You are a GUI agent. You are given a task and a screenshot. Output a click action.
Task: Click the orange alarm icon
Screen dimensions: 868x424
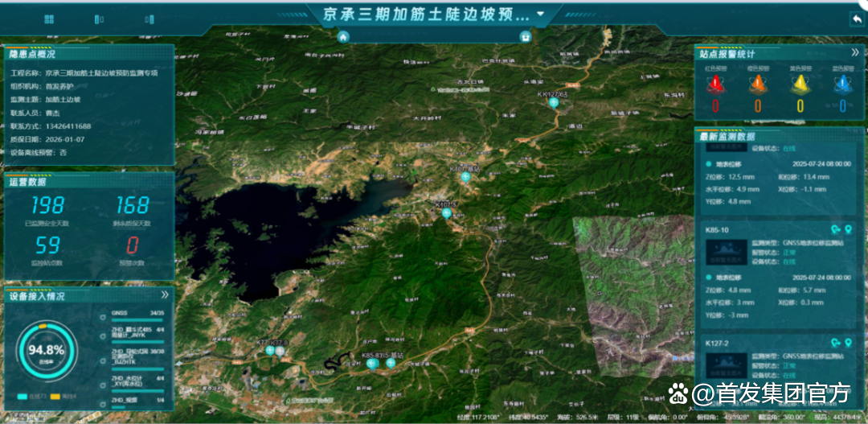click(757, 84)
